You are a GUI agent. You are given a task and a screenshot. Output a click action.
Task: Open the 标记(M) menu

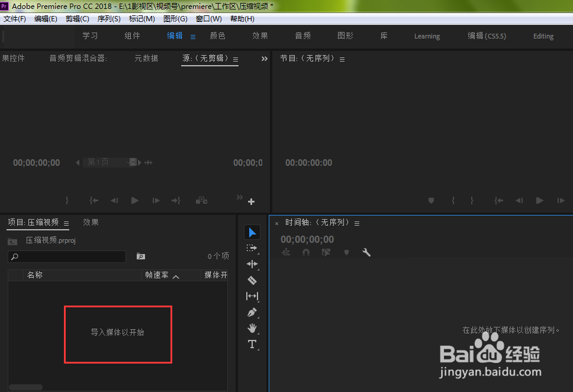[142, 18]
